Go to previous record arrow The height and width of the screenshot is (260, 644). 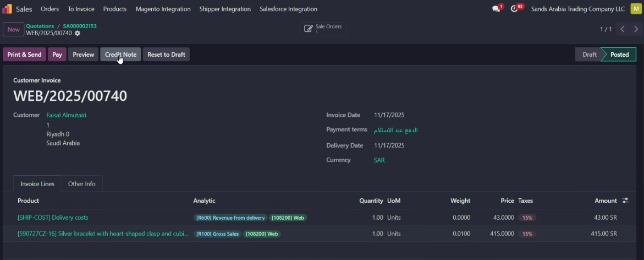623,29
